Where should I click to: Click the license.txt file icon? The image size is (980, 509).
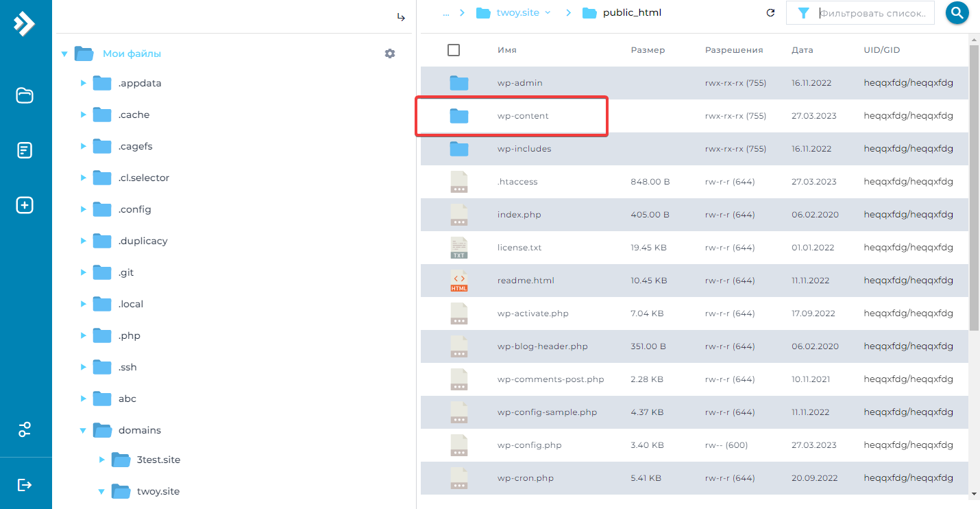tap(459, 248)
